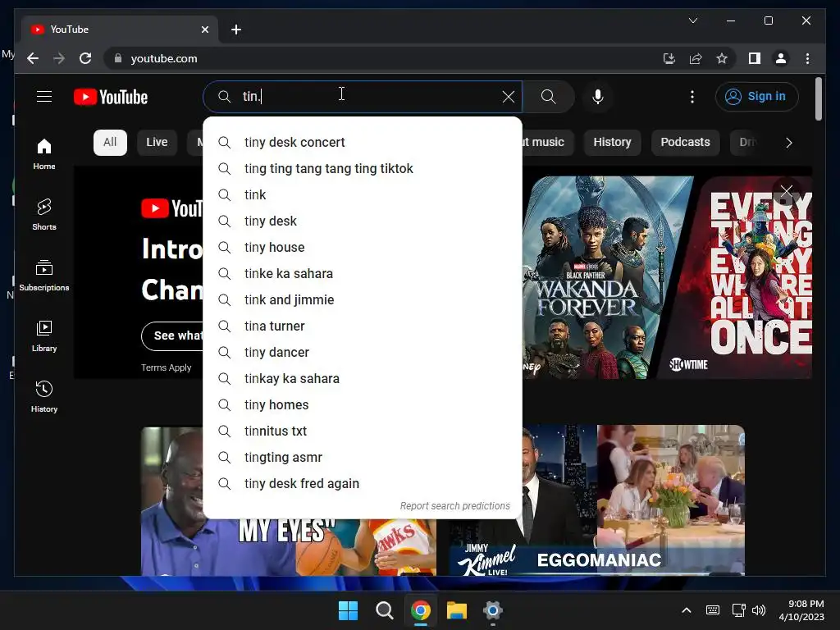Click the Terms Apply text
This screenshot has width=840, height=630.
166,367
